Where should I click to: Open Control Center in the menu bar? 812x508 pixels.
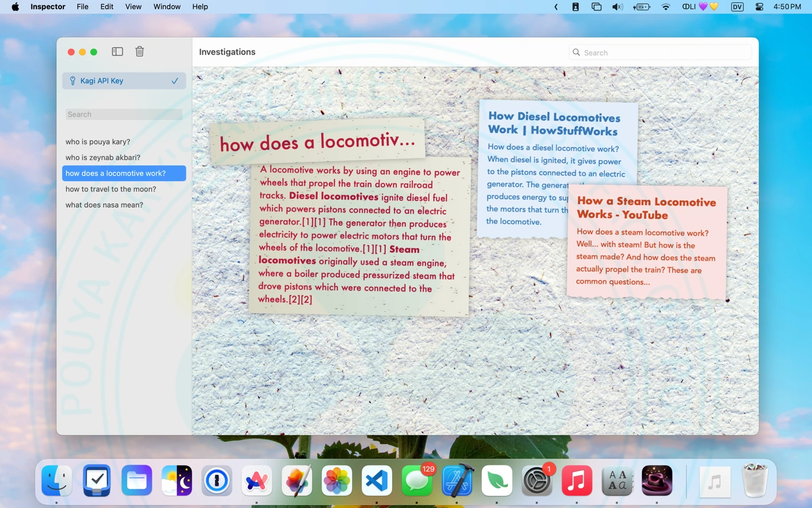[x=759, y=7]
